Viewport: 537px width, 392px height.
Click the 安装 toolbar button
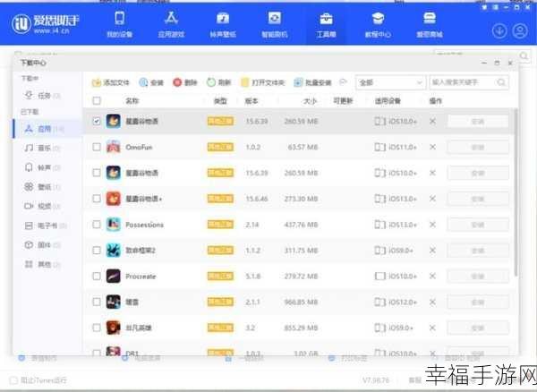(151, 82)
